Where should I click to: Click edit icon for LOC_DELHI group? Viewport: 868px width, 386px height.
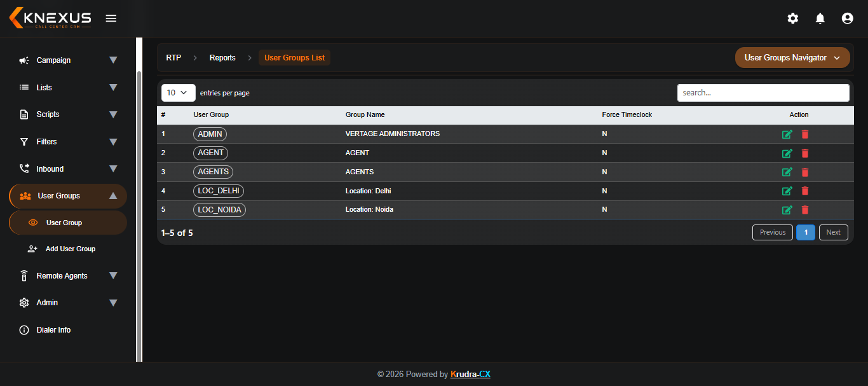787,191
